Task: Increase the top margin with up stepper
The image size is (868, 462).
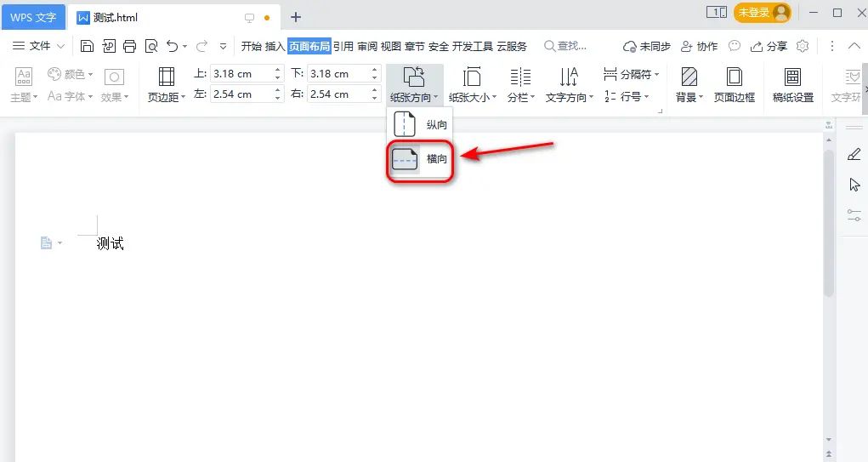Action: pyautogui.click(x=278, y=70)
